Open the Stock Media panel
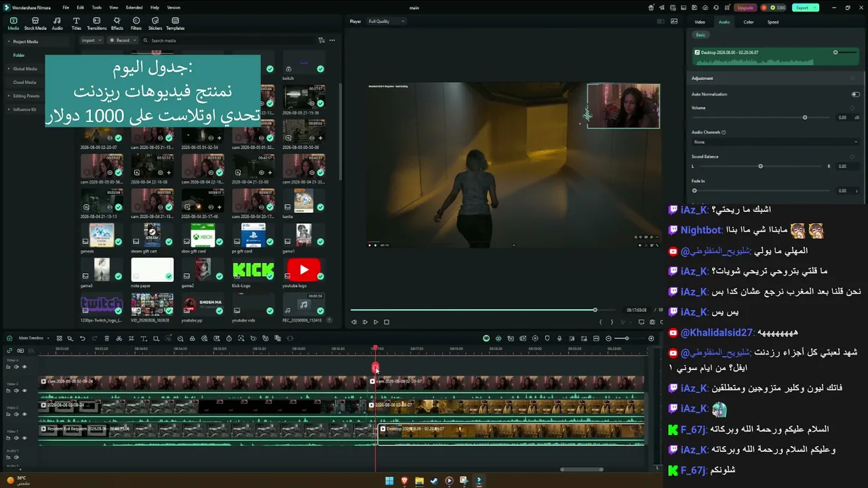This screenshot has width=868, height=488. pyautogui.click(x=35, y=24)
